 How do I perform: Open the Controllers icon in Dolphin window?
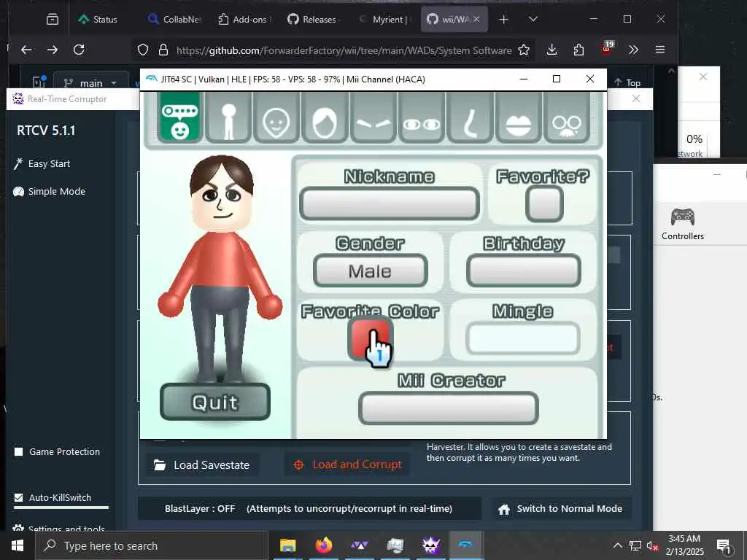pyautogui.click(x=682, y=224)
